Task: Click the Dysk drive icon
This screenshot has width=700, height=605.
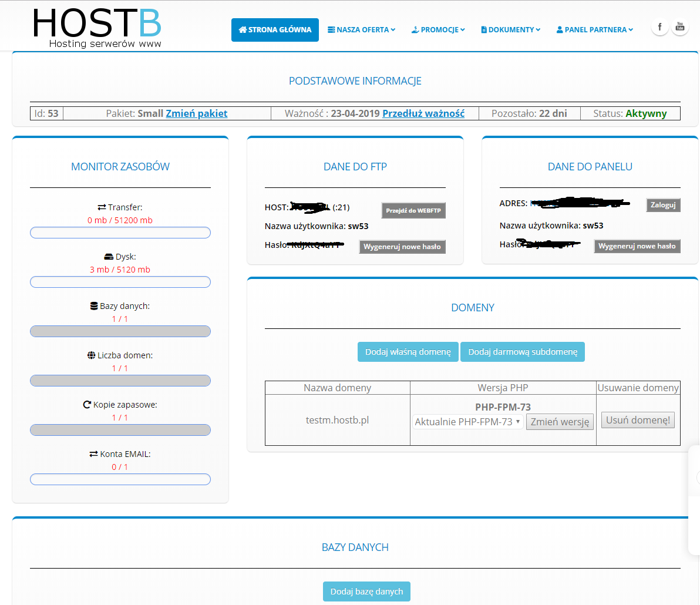Action: (109, 257)
